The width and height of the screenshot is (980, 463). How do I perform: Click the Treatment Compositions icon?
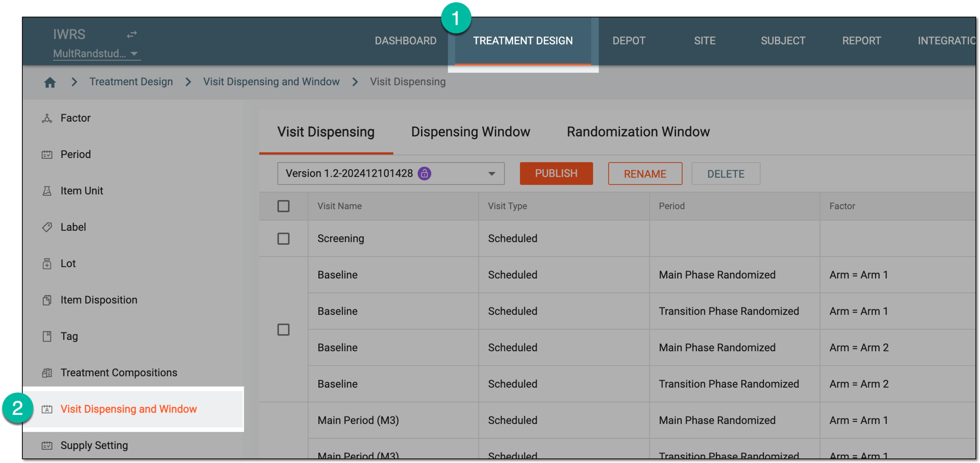tap(47, 373)
